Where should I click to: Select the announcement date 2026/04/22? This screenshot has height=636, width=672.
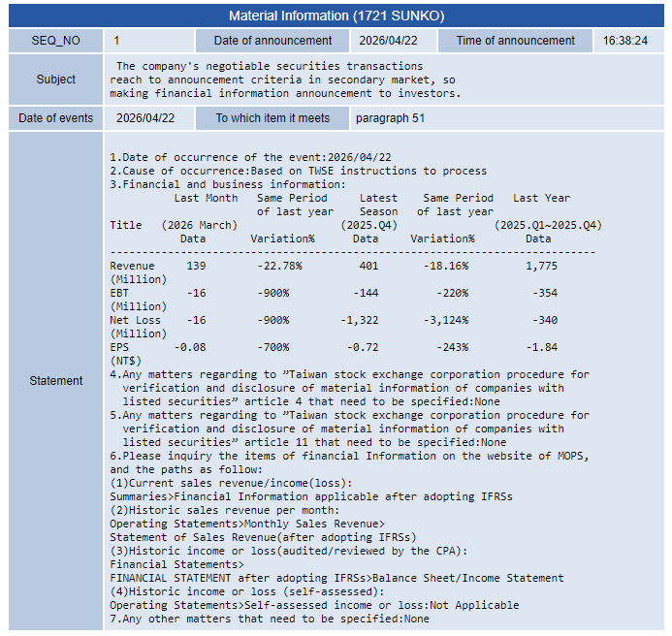[388, 41]
